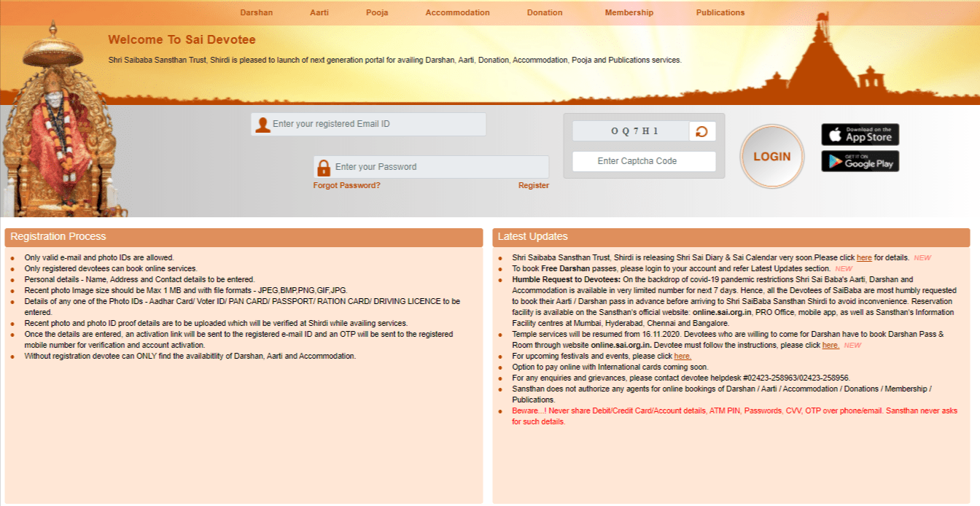Open the Register link
The height and width of the screenshot is (506, 980).
pyautogui.click(x=534, y=185)
